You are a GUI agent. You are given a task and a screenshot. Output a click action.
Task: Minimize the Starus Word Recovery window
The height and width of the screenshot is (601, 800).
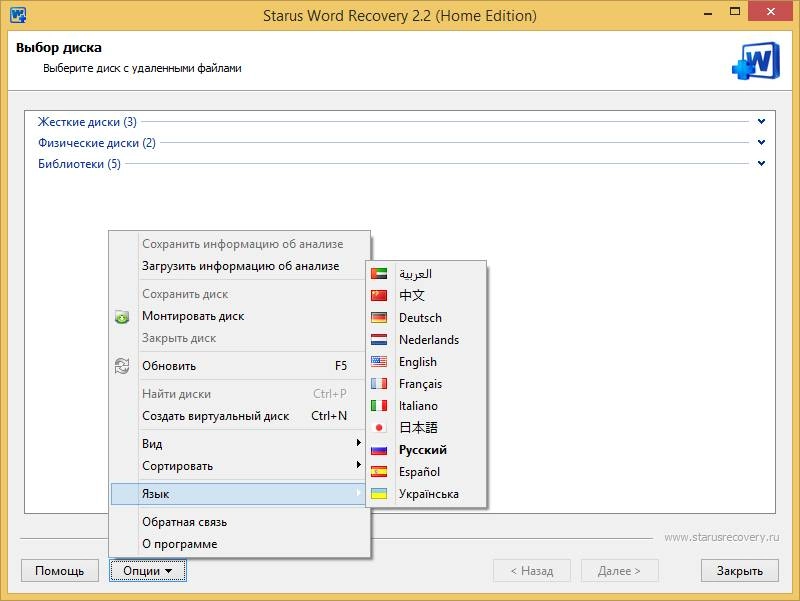coord(708,12)
